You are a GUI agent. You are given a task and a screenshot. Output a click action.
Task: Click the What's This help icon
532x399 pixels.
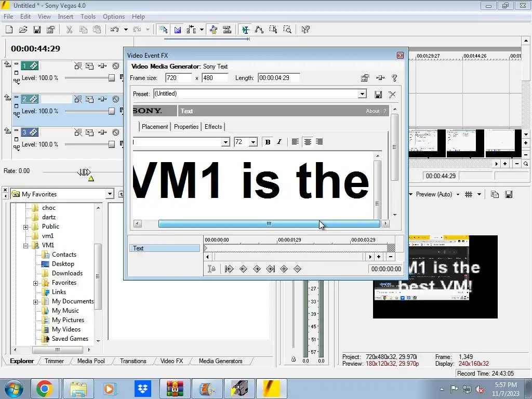click(x=305, y=30)
